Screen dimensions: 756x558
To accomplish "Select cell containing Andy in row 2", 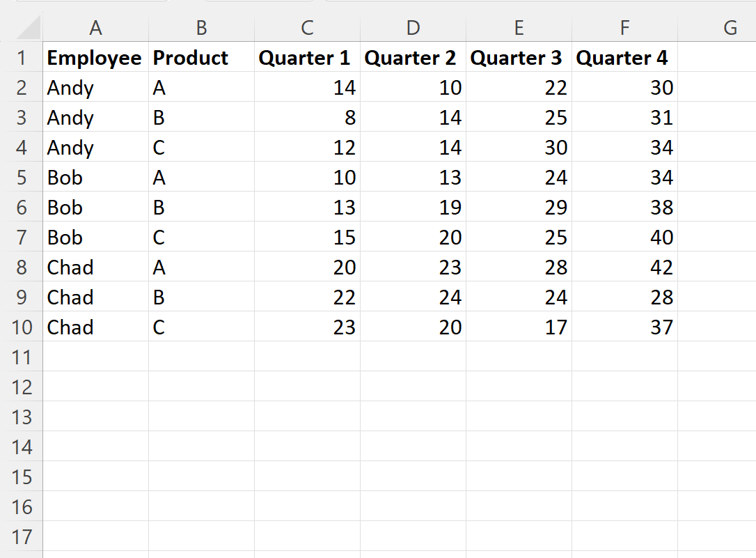I will (x=95, y=87).
